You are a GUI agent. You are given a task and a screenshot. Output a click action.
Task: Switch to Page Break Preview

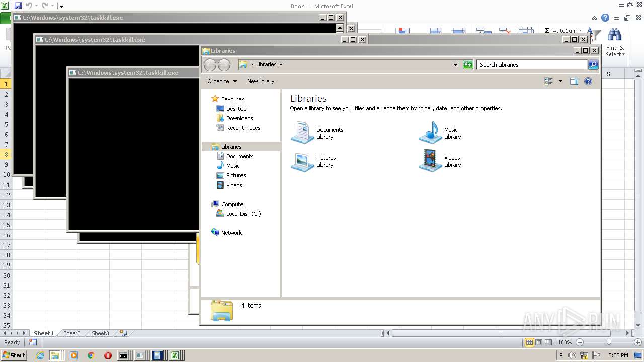549,342
